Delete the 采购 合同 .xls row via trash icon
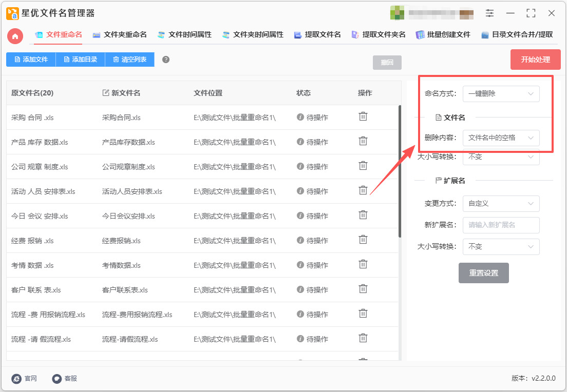Viewport: 567px width, 392px height. pyautogui.click(x=363, y=116)
